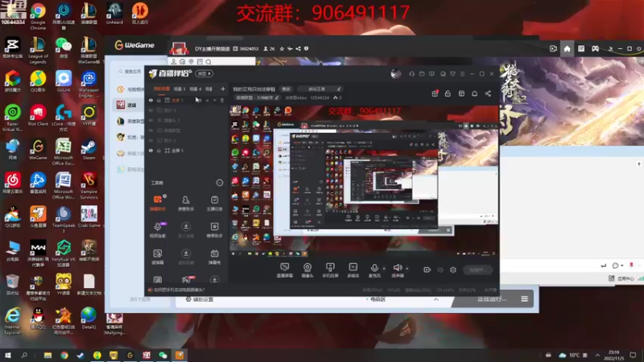
Task: Open the layout panel icon beside the bell
Action: pos(461,93)
